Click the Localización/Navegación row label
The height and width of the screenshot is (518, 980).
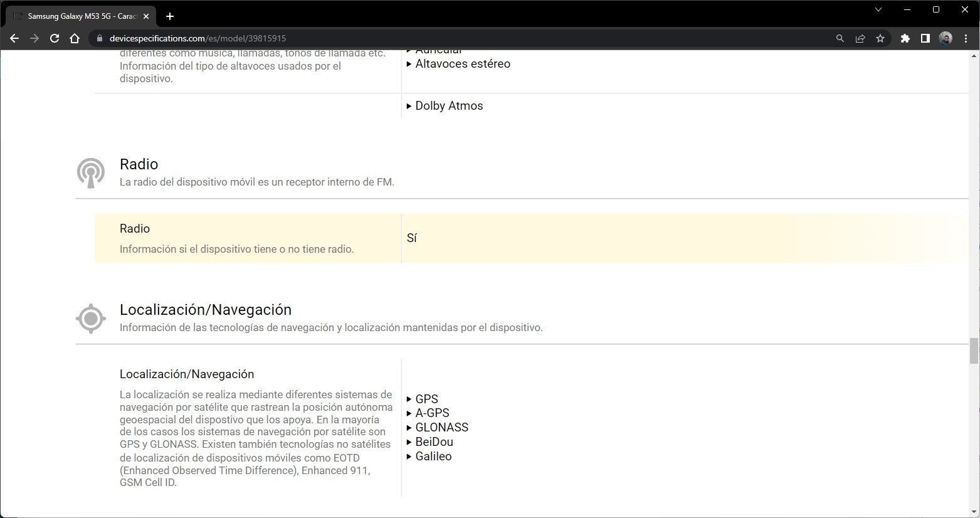click(x=187, y=374)
